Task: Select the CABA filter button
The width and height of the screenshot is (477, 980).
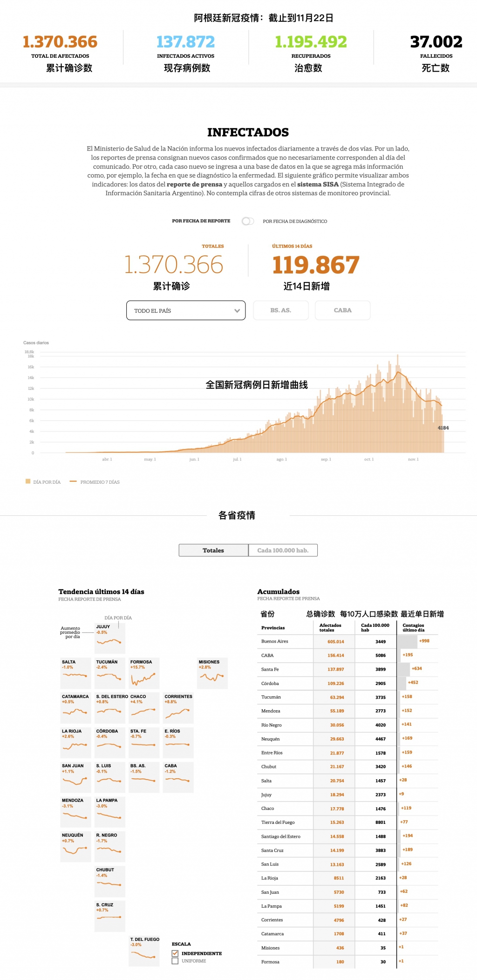Action: (x=342, y=310)
